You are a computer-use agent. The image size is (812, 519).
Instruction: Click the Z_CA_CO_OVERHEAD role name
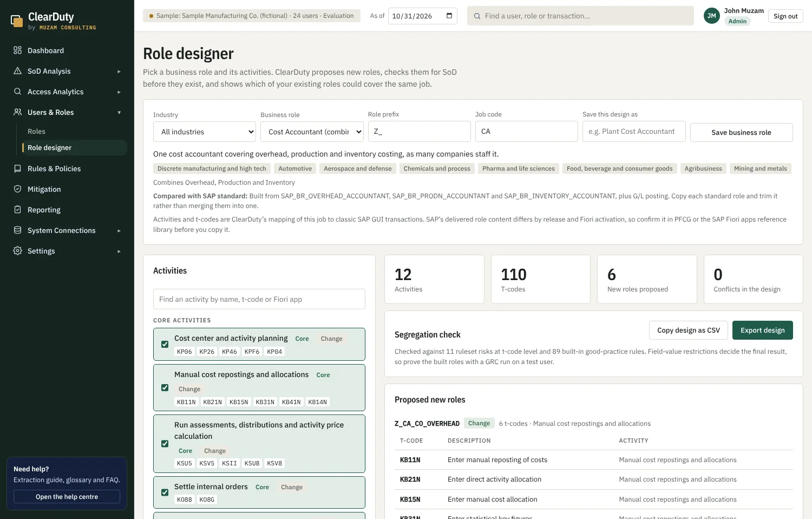[x=427, y=424]
